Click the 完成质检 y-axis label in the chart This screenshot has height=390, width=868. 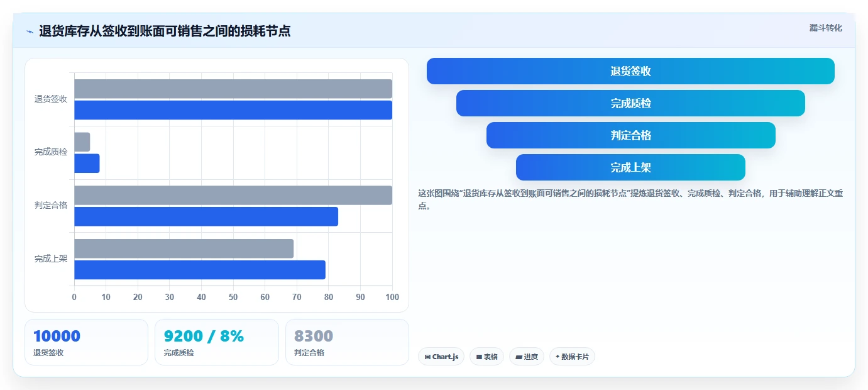tap(51, 152)
